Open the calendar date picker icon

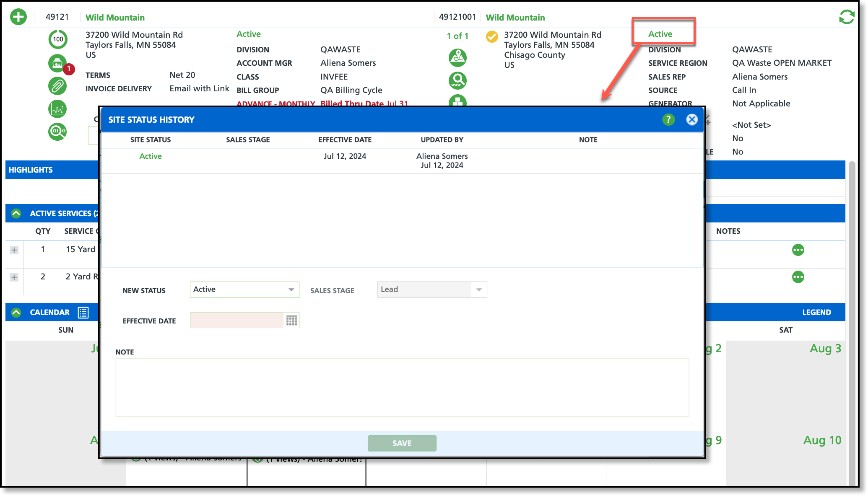tap(291, 320)
